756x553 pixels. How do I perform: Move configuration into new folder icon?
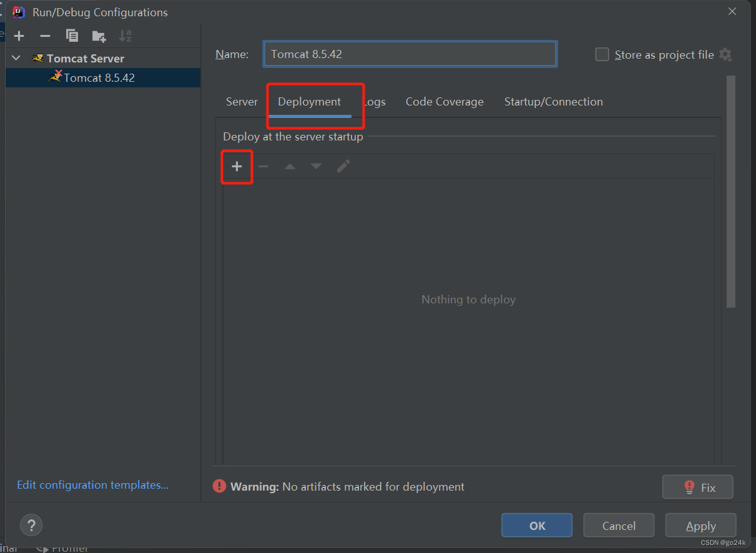point(99,36)
